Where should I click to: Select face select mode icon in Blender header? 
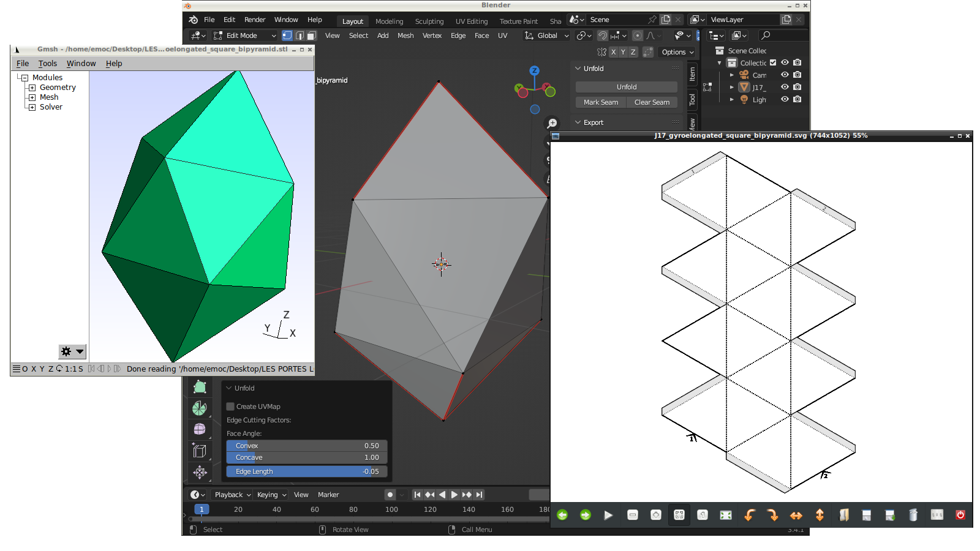[312, 36]
